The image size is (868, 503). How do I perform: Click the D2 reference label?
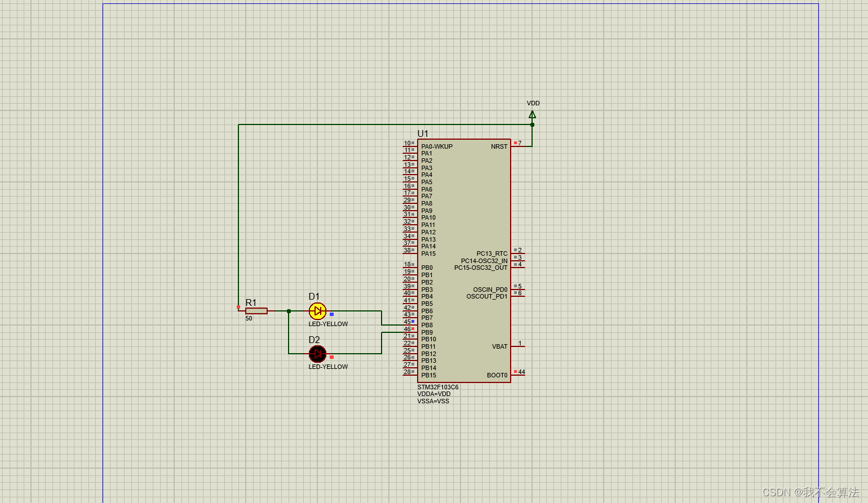[x=314, y=340]
